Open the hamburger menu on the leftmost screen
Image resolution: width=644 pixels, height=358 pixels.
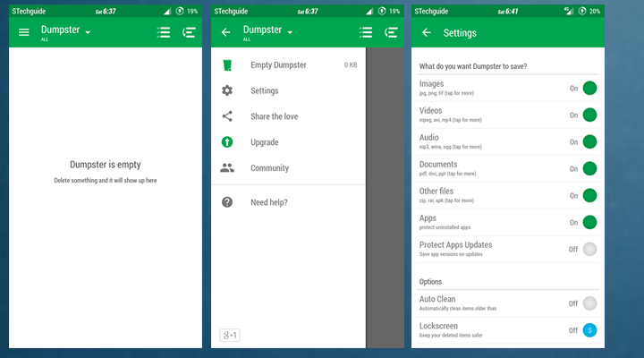(23, 32)
